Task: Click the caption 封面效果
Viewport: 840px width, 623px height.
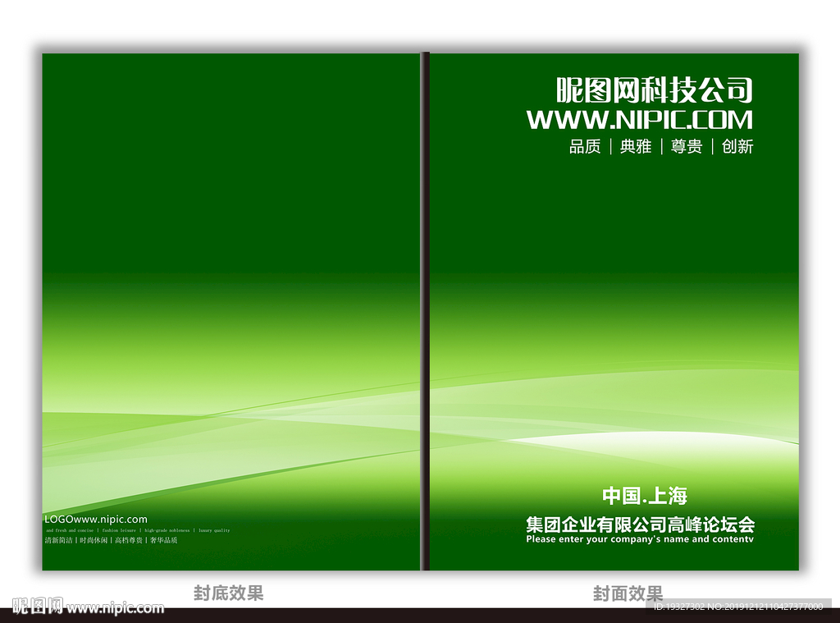Action: pos(628,593)
